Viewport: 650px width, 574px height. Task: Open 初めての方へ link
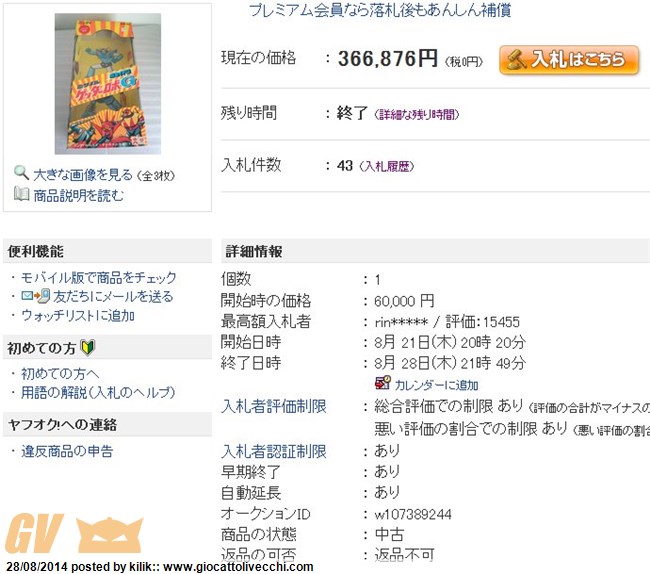60,373
